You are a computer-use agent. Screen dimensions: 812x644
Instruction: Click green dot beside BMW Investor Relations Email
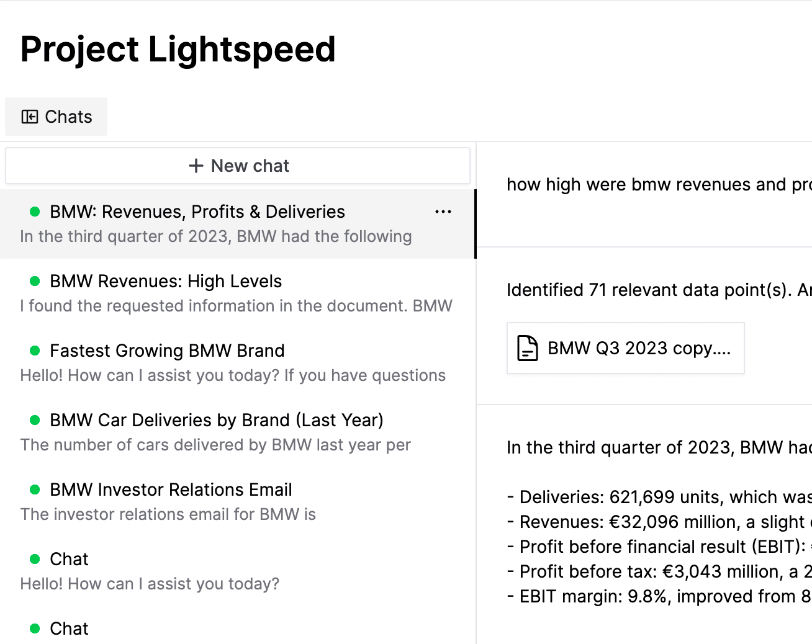pyautogui.click(x=35, y=490)
